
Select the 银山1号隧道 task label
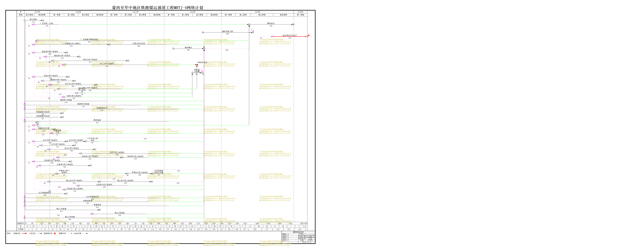[x=61, y=209]
